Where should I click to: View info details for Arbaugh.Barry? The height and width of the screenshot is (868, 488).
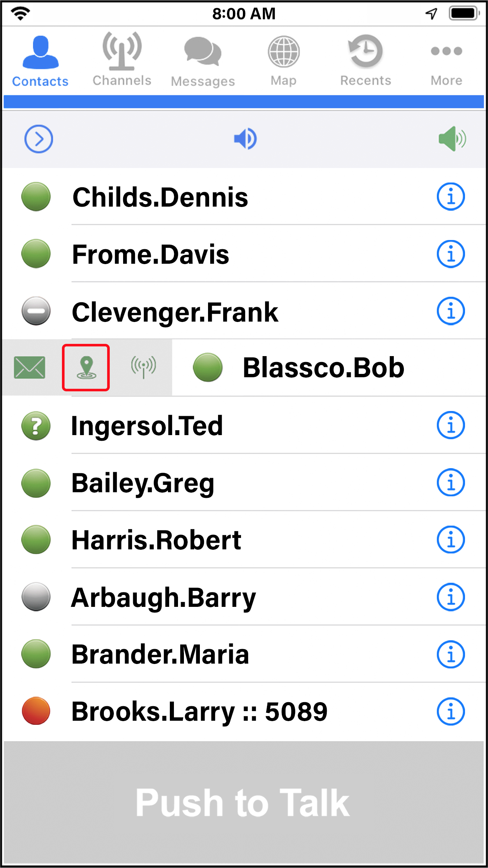pos(451,597)
